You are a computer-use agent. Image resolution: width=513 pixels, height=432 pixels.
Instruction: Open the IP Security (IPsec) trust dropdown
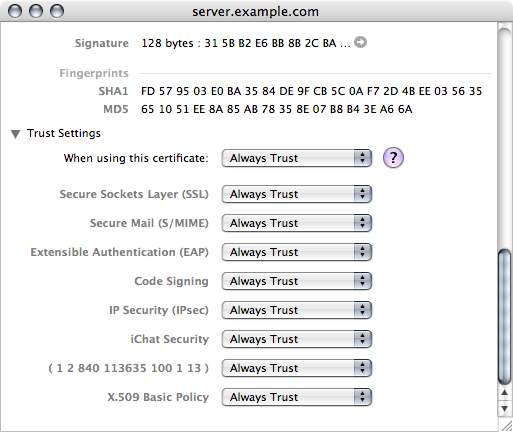click(297, 310)
